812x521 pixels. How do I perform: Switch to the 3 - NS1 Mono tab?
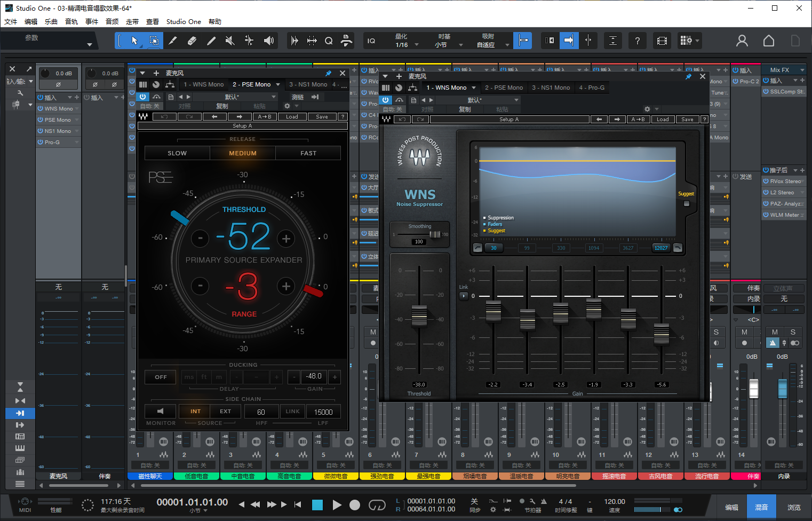point(551,88)
